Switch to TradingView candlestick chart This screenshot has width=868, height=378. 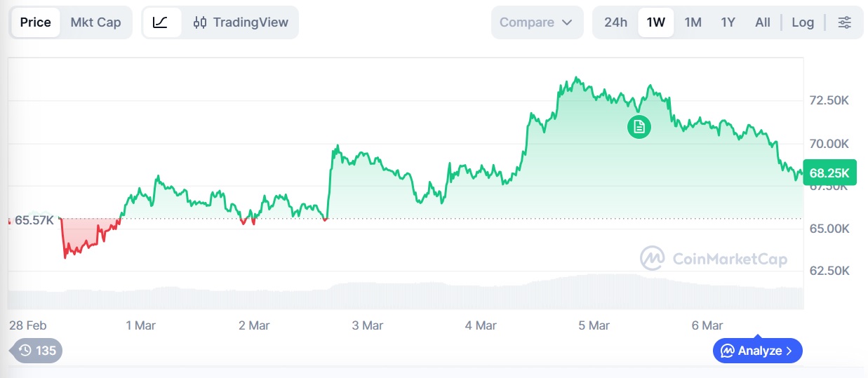pos(241,22)
